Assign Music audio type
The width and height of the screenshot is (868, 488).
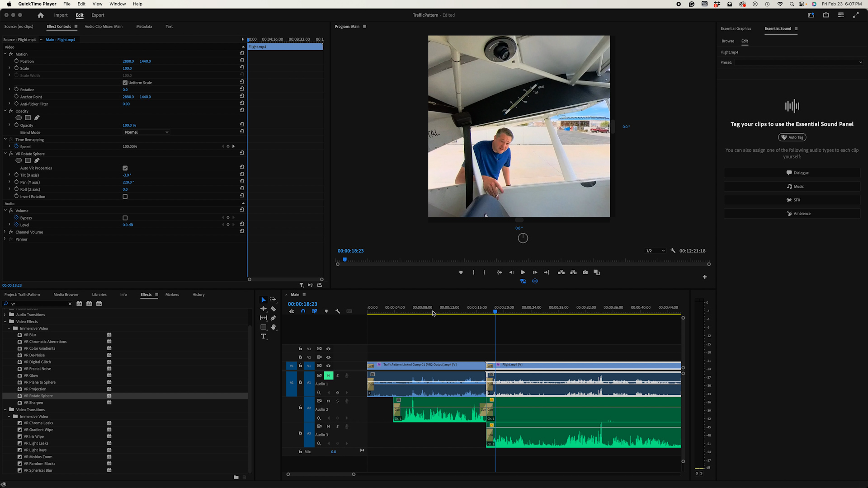[x=792, y=187]
